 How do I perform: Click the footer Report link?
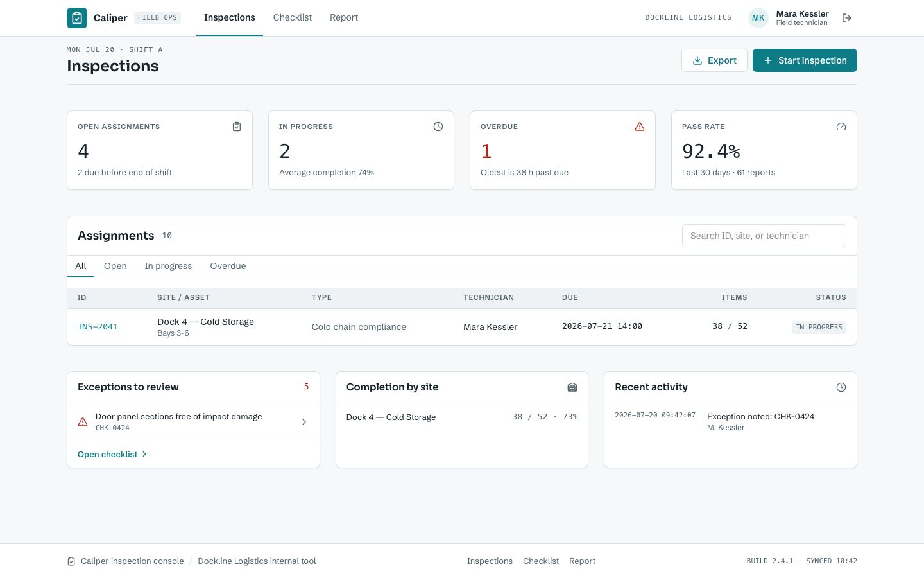pyautogui.click(x=582, y=561)
